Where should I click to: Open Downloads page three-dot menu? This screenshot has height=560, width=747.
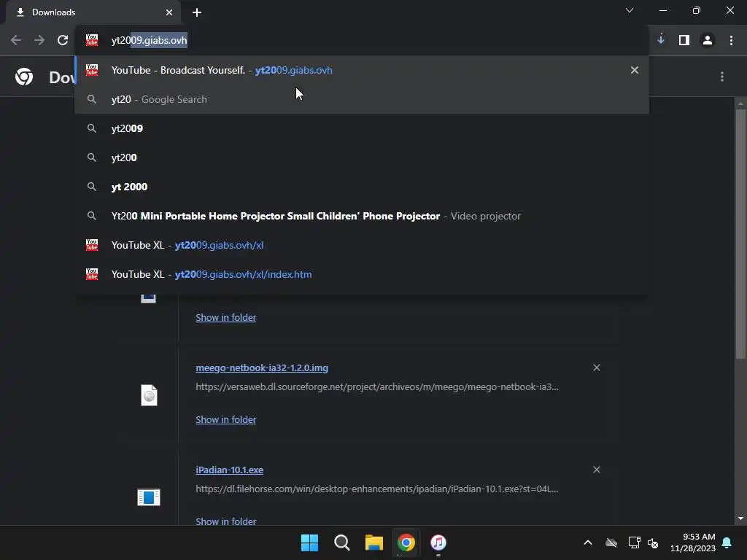point(722,77)
